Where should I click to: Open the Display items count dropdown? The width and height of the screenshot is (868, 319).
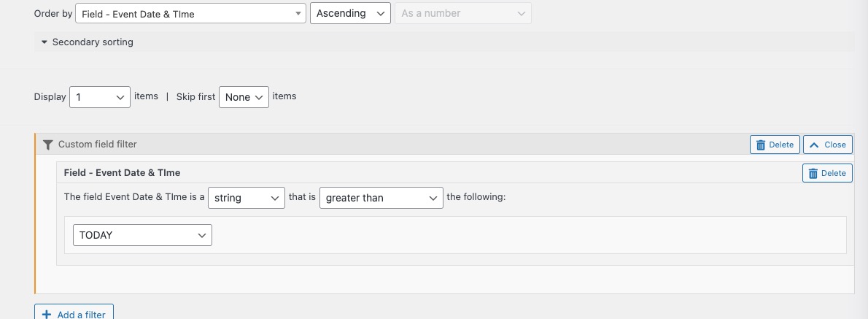click(100, 97)
